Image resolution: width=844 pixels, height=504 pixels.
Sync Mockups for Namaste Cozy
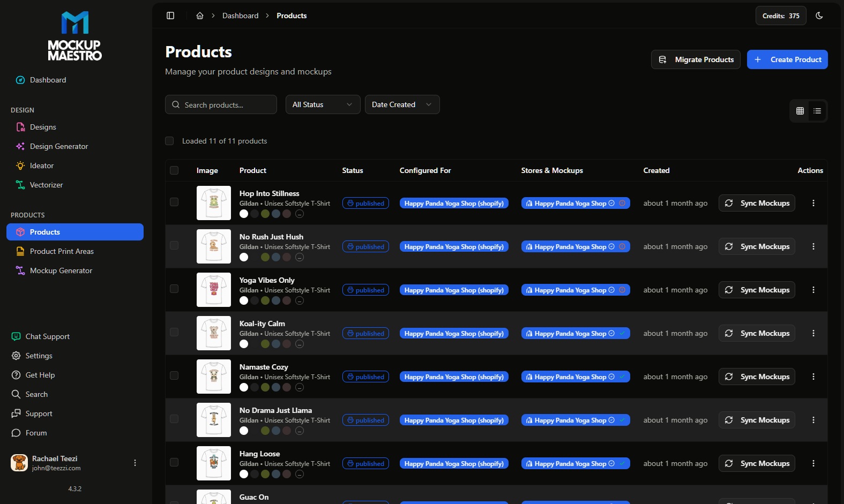[x=757, y=377]
